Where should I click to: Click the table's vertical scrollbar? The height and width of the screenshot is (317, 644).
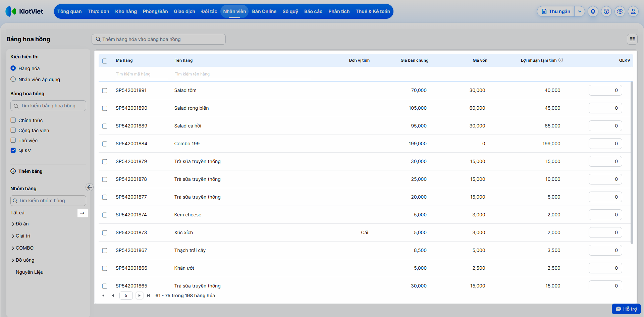(632, 163)
